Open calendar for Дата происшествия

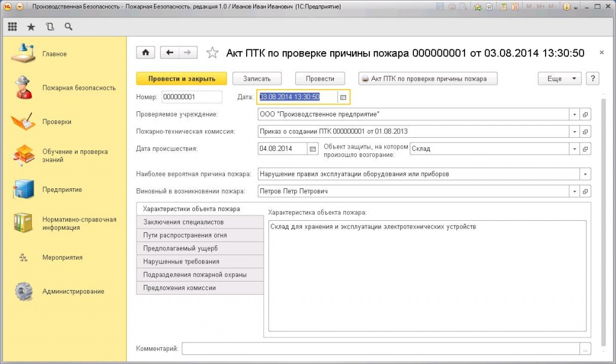tap(312, 149)
